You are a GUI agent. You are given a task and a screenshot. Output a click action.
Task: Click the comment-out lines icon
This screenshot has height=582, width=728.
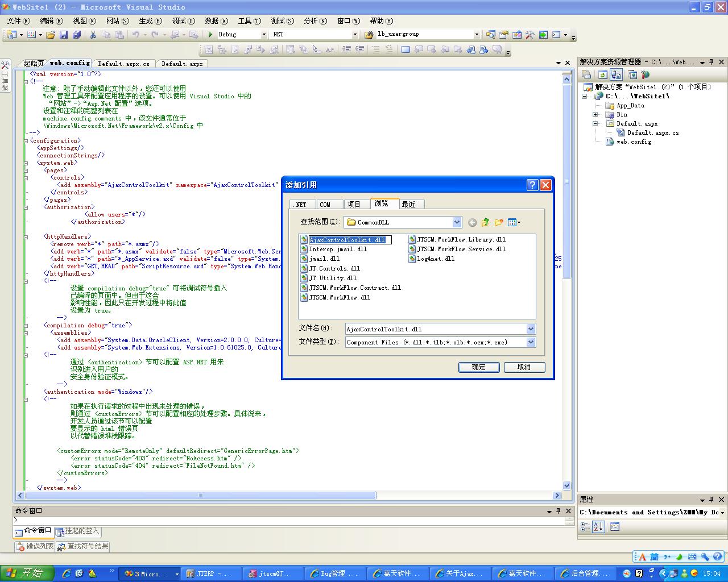375,49
